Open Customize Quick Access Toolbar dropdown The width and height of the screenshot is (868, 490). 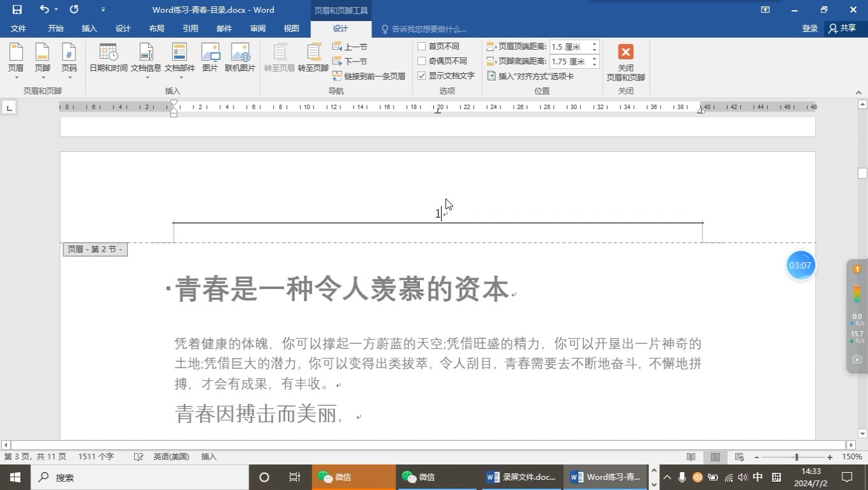coord(103,10)
